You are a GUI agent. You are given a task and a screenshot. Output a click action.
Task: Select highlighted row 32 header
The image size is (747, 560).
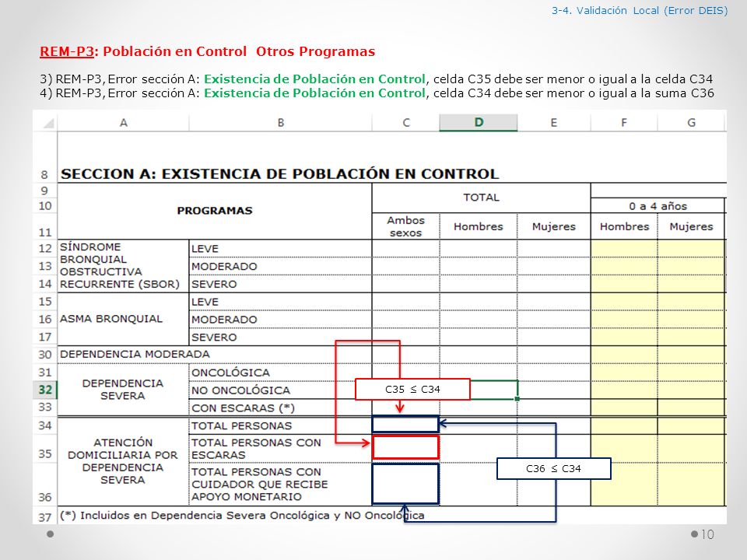point(45,390)
